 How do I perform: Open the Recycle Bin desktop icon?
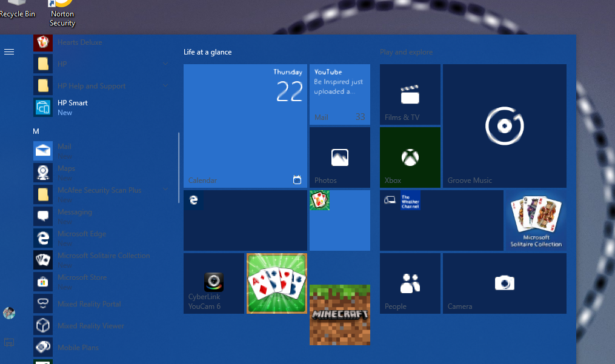tap(17, 10)
